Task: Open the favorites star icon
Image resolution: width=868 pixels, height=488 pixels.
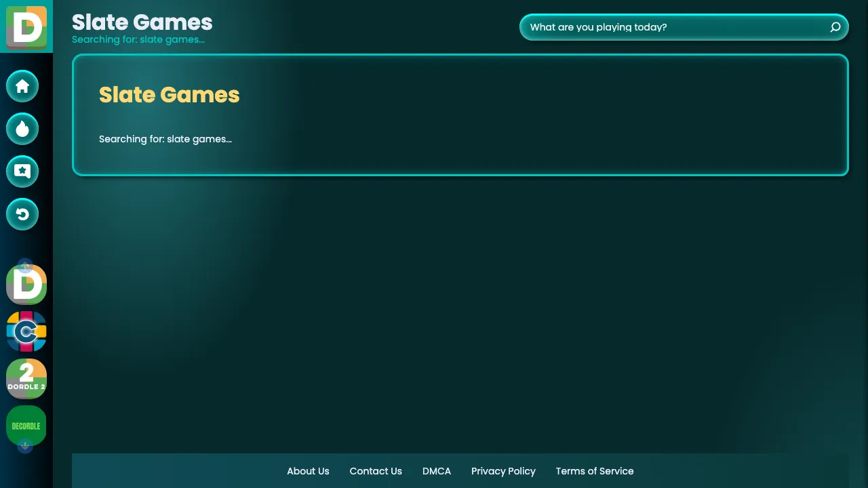Action: [22, 171]
